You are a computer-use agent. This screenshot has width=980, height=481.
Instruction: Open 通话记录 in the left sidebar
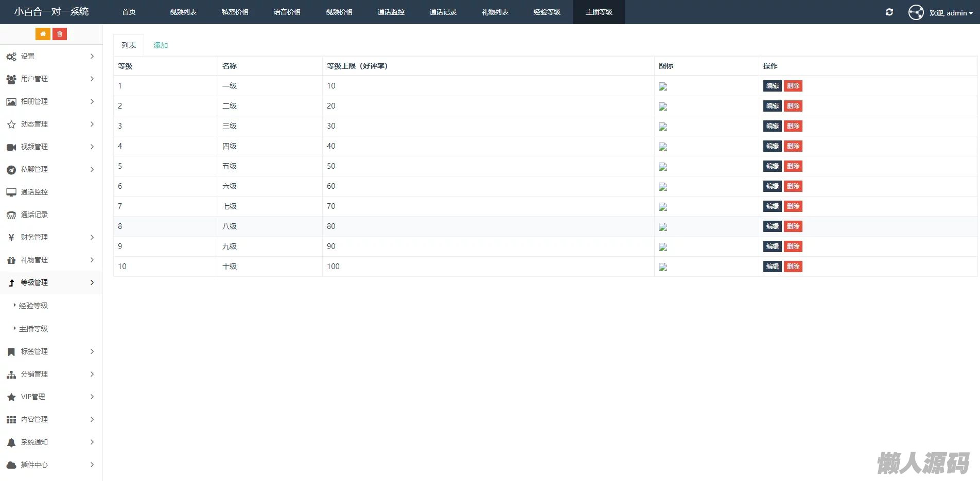click(x=34, y=215)
